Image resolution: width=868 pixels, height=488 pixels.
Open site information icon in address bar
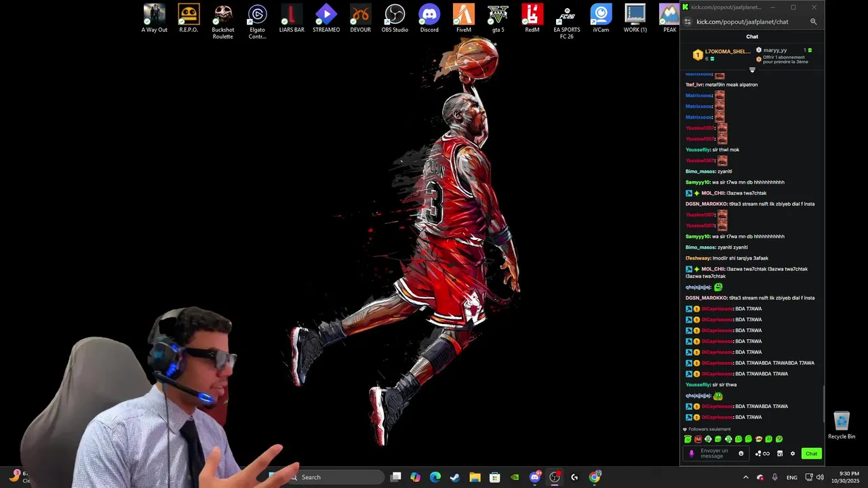tap(687, 22)
